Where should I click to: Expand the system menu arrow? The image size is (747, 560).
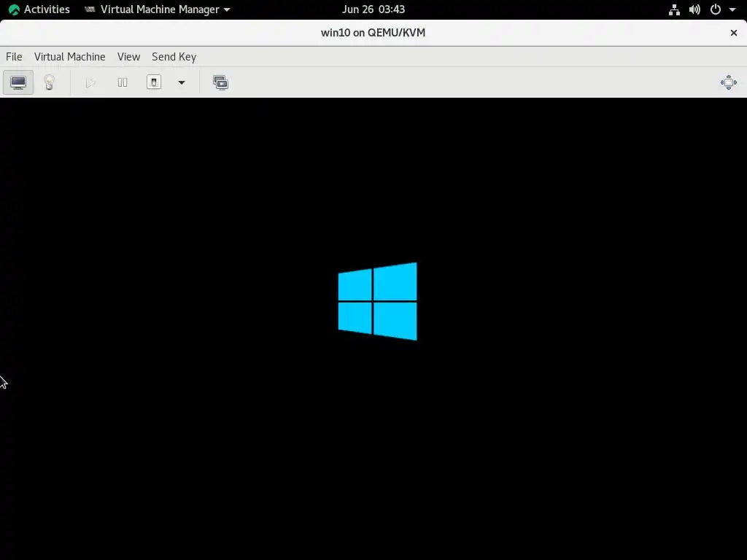pyautogui.click(x=732, y=9)
